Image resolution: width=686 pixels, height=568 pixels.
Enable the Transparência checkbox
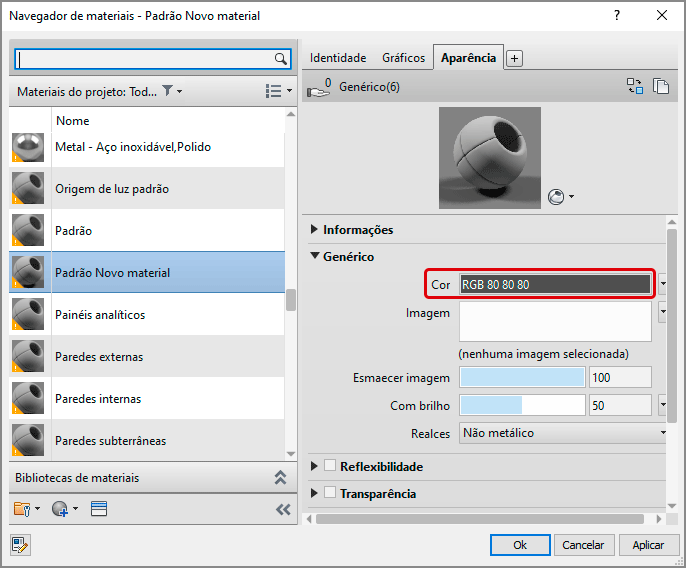click(x=330, y=493)
